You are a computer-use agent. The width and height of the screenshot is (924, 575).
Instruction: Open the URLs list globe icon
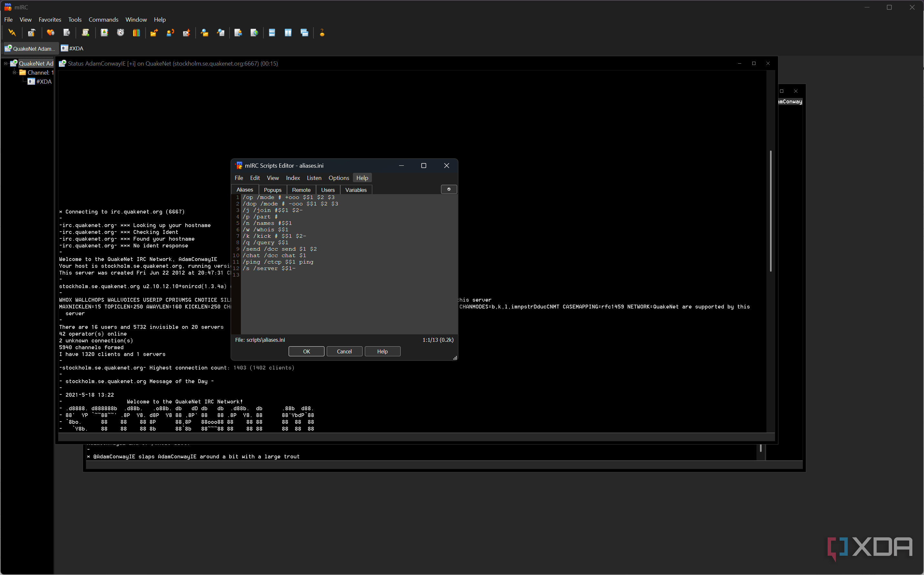click(x=255, y=33)
